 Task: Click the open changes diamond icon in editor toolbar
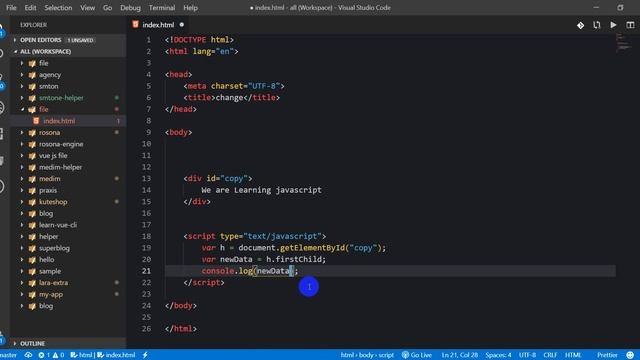pyautogui.click(x=580, y=25)
